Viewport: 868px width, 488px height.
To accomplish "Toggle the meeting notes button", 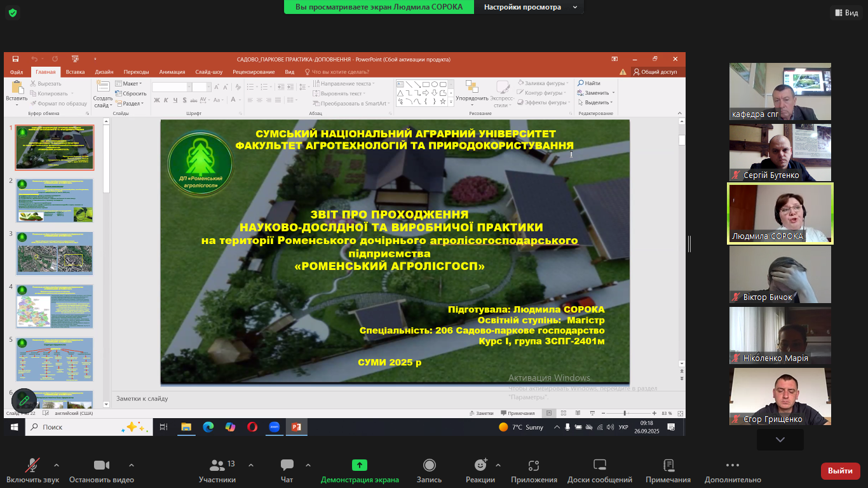I will click(668, 466).
